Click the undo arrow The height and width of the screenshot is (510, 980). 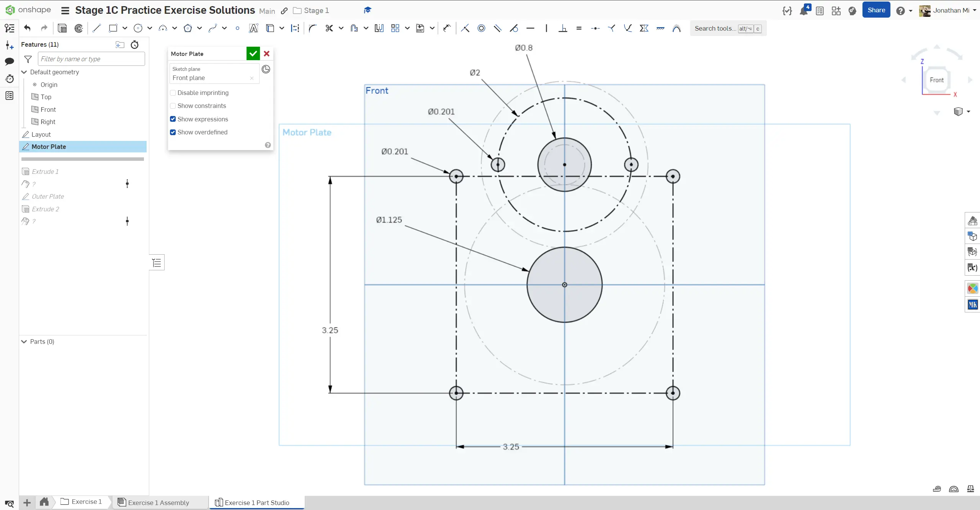point(27,28)
